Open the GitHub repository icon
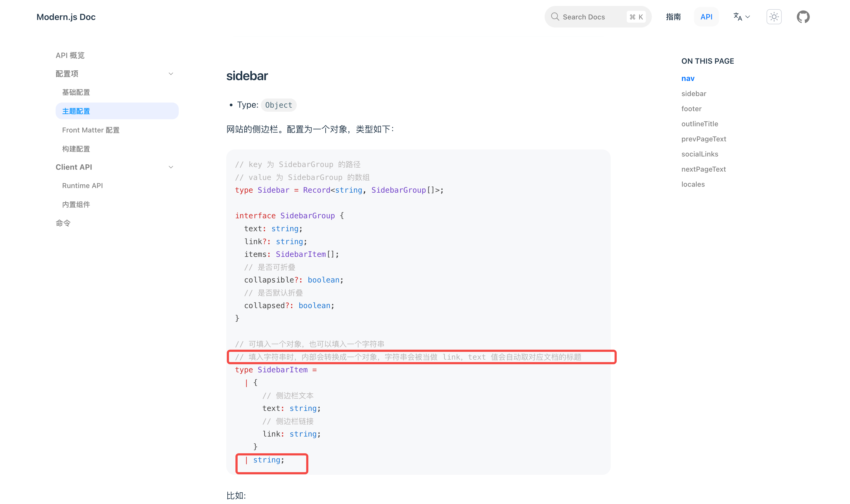 803,17
